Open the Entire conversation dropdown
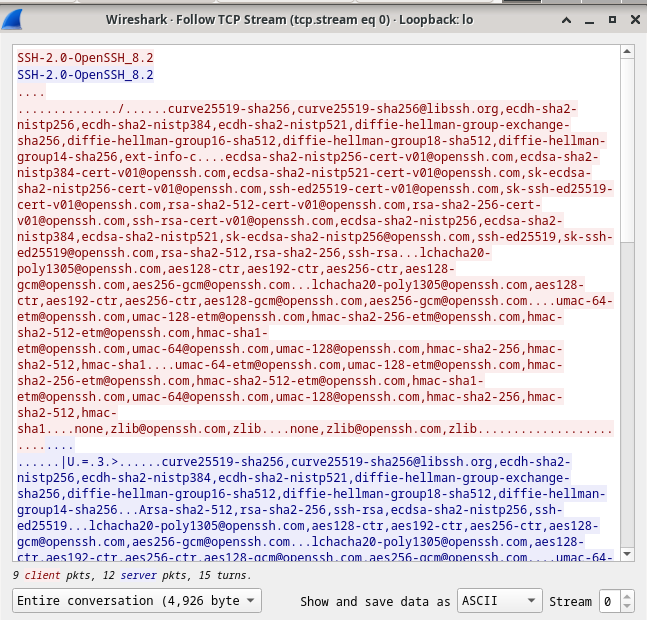647x620 pixels. click(137, 601)
